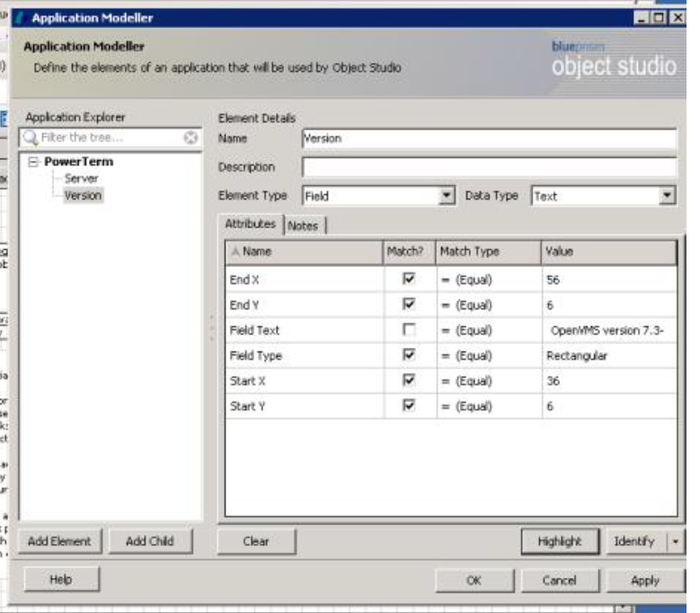Screen dimensions: 700x613
Task: Clear the tree filter with the X icon
Action: pyautogui.click(x=191, y=138)
